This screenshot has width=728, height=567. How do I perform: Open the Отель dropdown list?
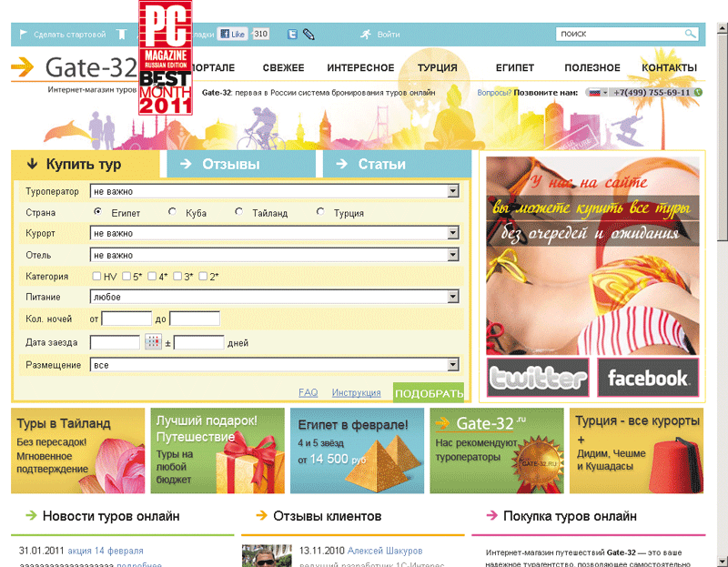(x=275, y=255)
